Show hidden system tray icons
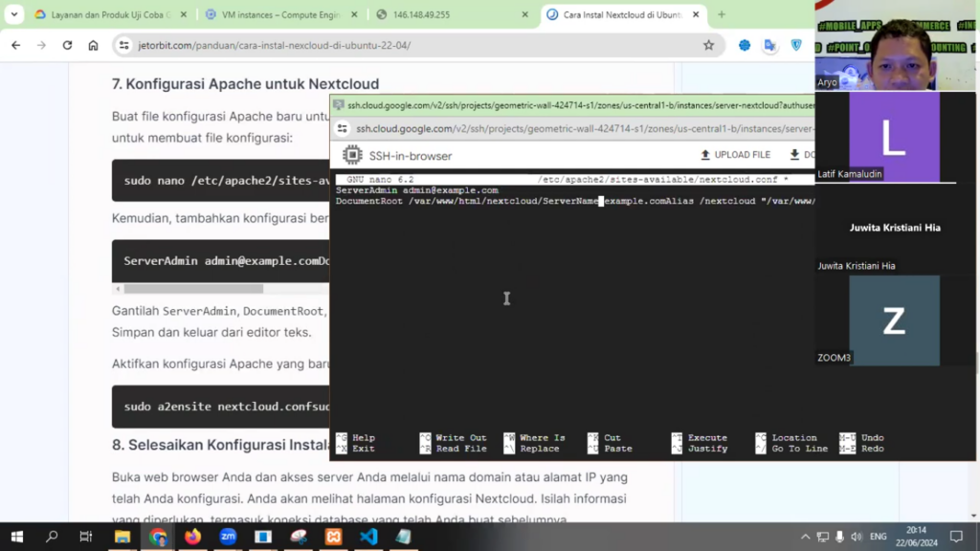Screen dimensions: 980x551 click(x=802, y=537)
